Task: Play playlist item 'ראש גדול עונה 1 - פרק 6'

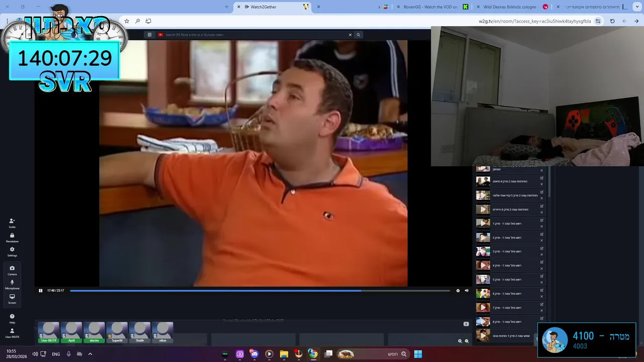Action: click(x=483, y=294)
